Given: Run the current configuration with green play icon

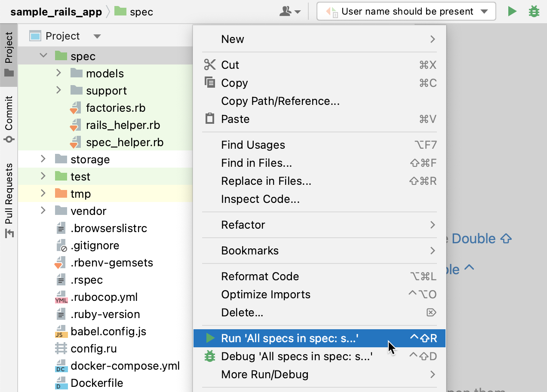Looking at the screenshot, I should click(x=512, y=11).
